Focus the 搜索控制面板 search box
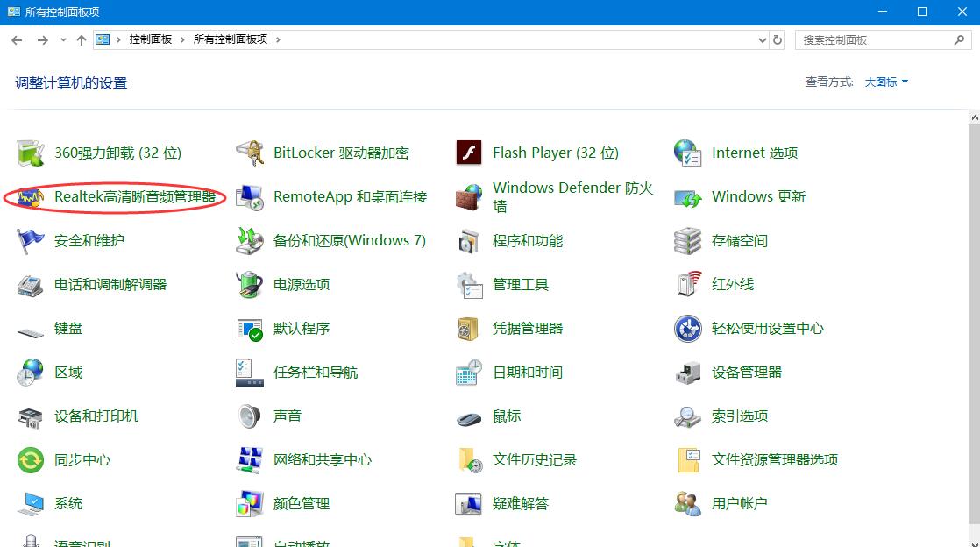 (x=883, y=40)
